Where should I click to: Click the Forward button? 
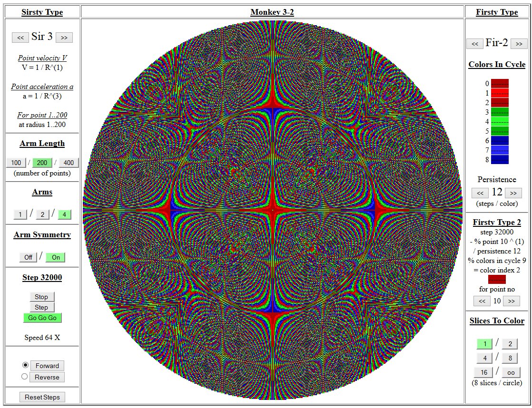tap(47, 366)
